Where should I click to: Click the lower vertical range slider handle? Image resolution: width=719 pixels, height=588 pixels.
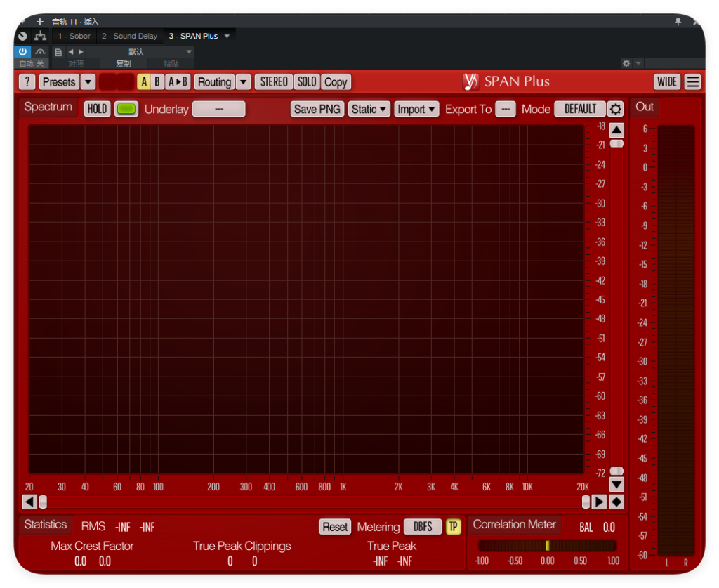coord(616,471)
